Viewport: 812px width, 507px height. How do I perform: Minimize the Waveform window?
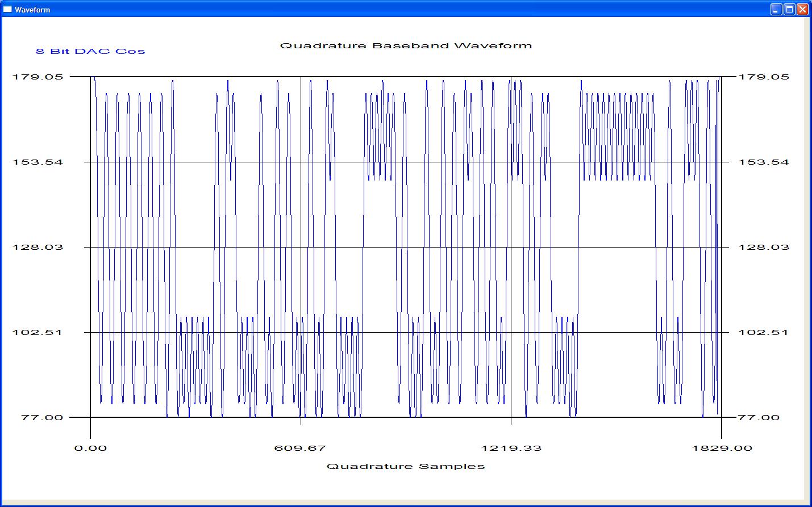pos(776,9)
